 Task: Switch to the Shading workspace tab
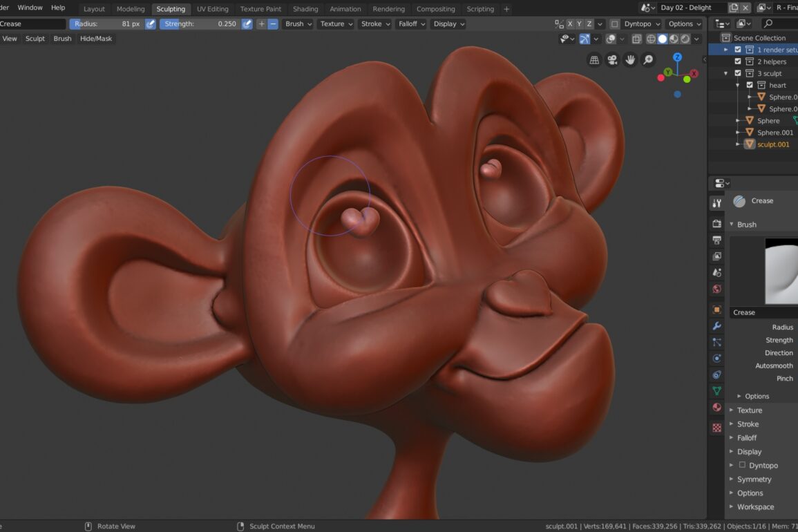pos(305,9)
